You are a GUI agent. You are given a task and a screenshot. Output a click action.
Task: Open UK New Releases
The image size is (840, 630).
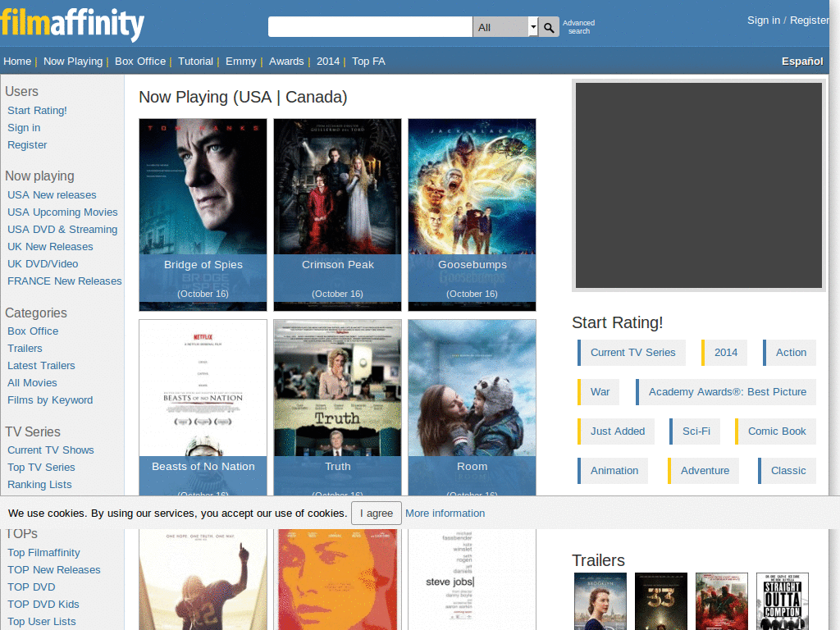[50, 246]
